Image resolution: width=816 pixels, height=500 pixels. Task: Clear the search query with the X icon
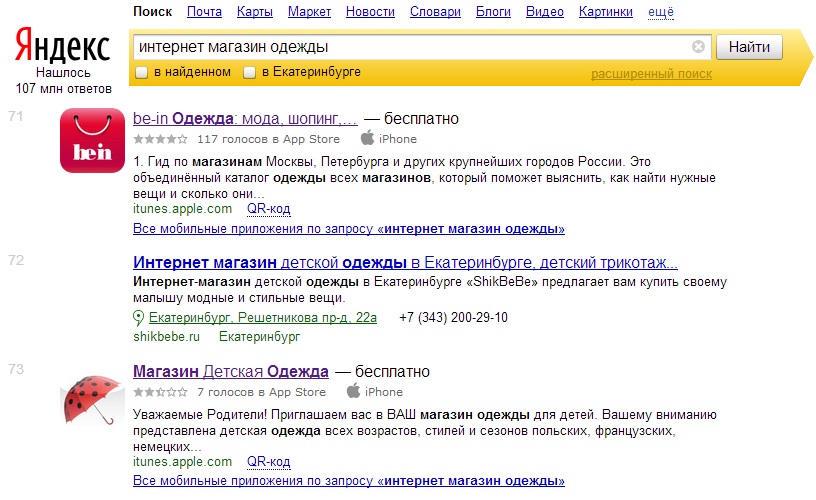pyautogui.click(x=698, y=47)
